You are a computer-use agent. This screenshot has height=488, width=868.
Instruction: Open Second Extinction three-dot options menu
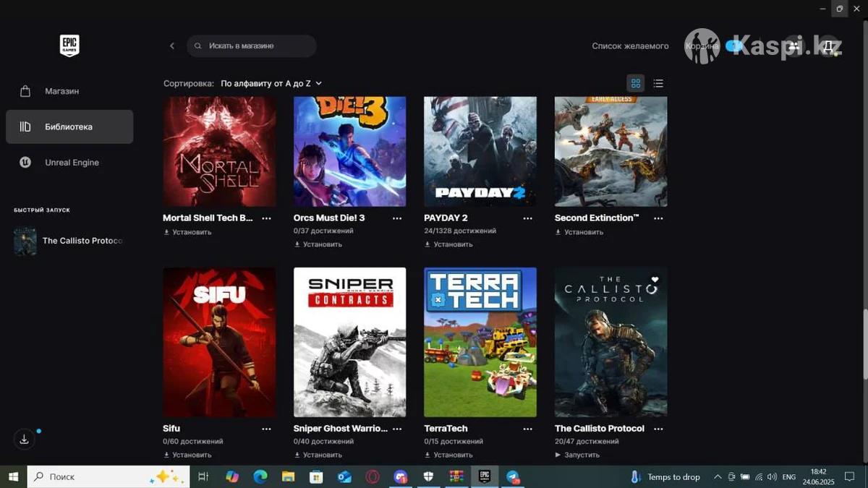pos(658,218)
